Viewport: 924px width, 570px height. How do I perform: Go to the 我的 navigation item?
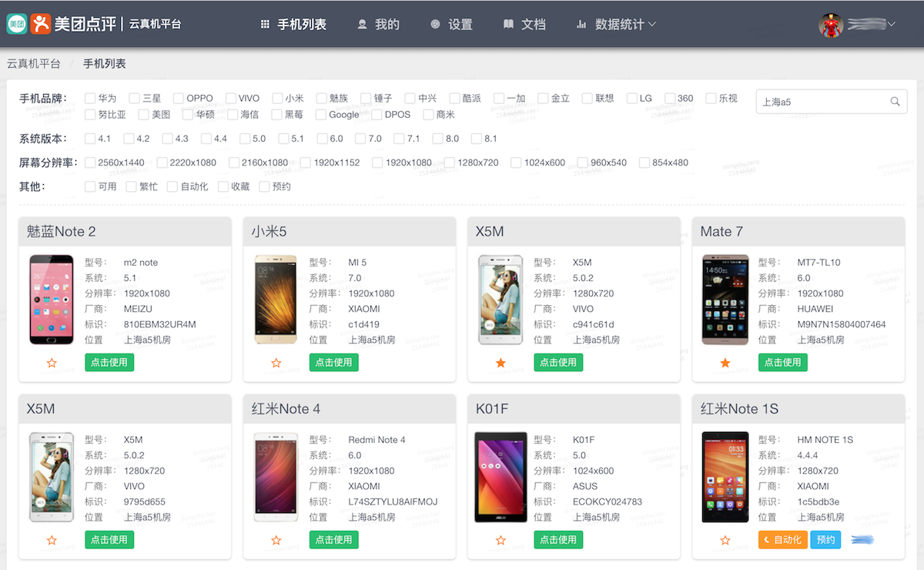click(378, 25)
